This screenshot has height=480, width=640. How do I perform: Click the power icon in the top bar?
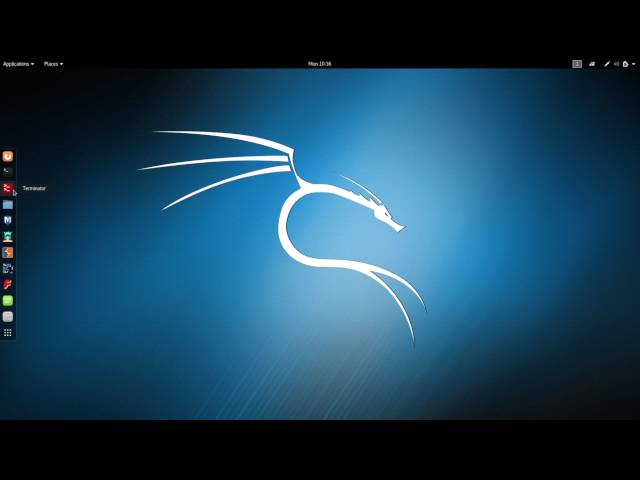pyautogui.click(x=626, y=64)
